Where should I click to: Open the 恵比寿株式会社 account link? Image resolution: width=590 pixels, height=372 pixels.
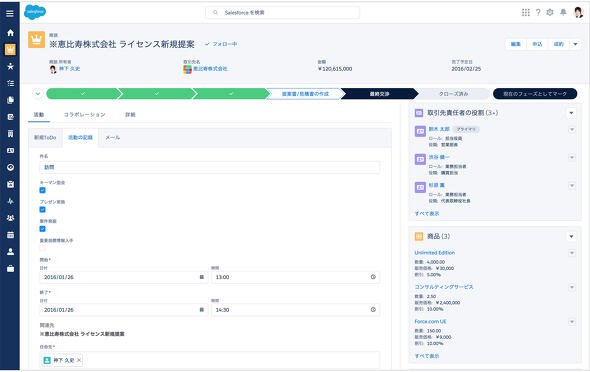[x=210, y=69]
